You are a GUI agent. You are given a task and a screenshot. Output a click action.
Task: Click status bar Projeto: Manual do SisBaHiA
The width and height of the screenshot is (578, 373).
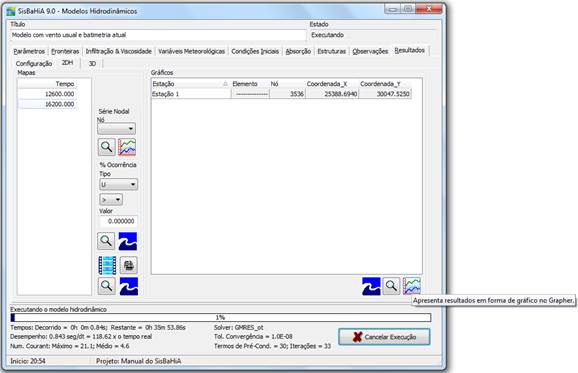(x=139, y=361)
